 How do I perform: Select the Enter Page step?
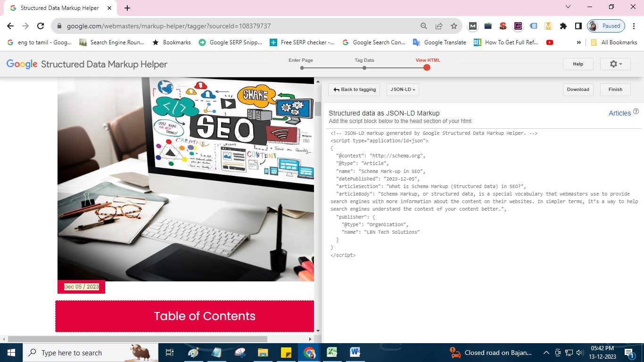(302, 68)
